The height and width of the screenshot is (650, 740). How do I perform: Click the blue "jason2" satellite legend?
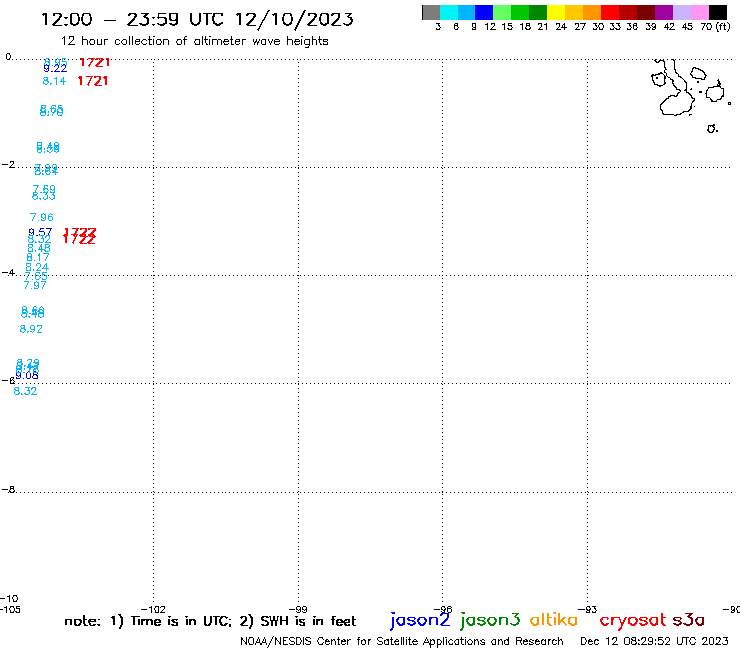tap(420, 620)
